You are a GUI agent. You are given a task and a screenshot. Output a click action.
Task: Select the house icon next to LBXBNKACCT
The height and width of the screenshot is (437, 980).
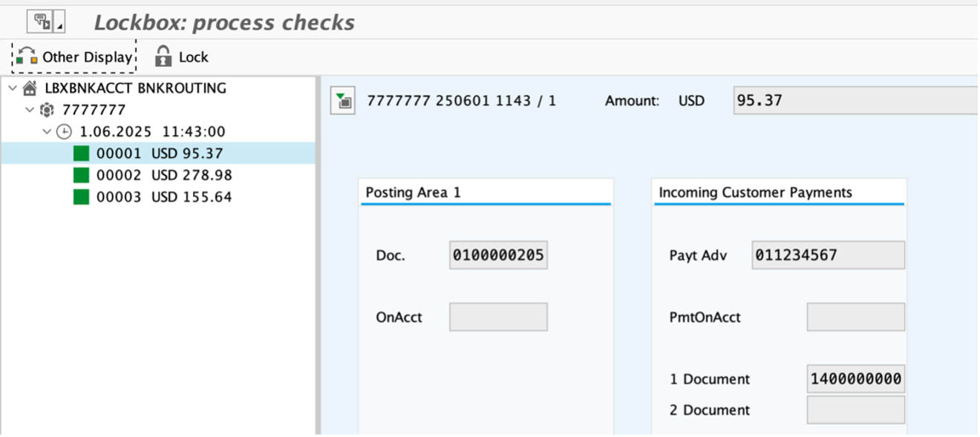(30, 88)
